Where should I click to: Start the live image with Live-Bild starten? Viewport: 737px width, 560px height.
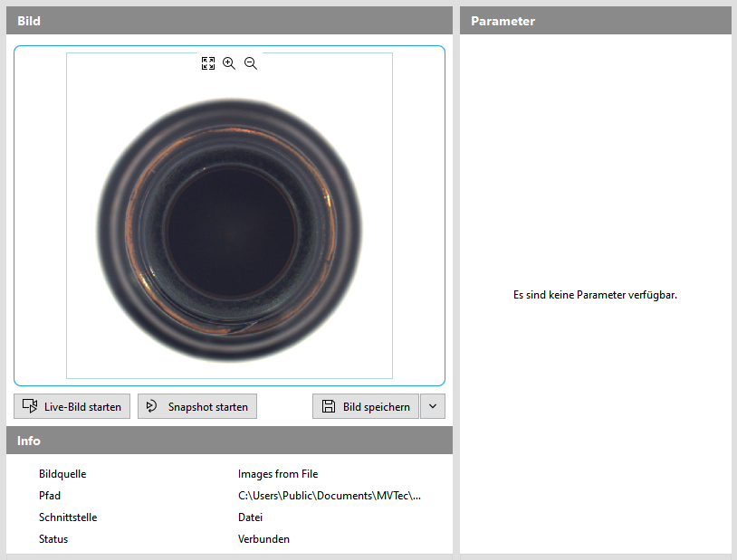tap(72, 406)
